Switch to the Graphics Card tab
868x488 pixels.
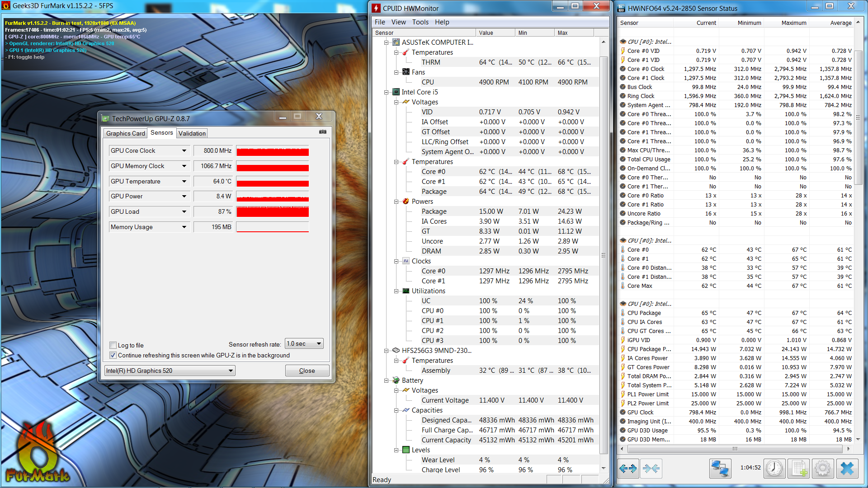coord(125,133)
